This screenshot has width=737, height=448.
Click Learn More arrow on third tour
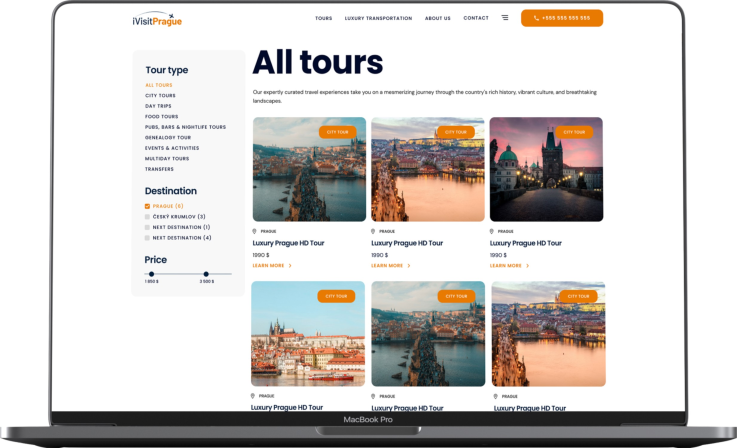pyautogui.click(x=527, y=266)
